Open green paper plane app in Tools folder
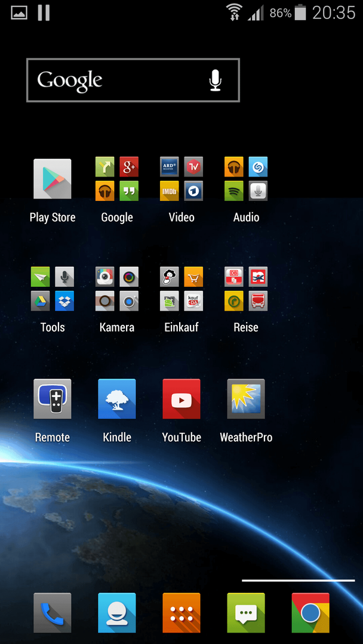 tap(40, 277)
